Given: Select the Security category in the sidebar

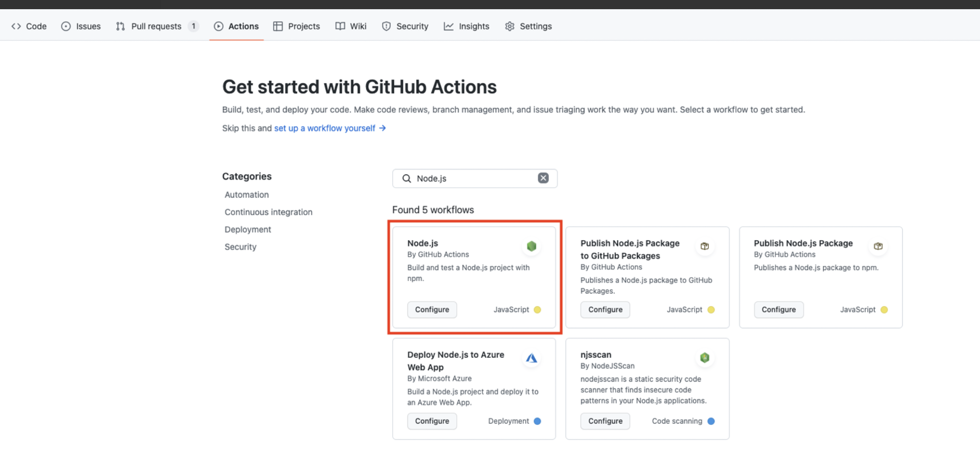Looking at the screenshot, I should [x=240, y=247].
